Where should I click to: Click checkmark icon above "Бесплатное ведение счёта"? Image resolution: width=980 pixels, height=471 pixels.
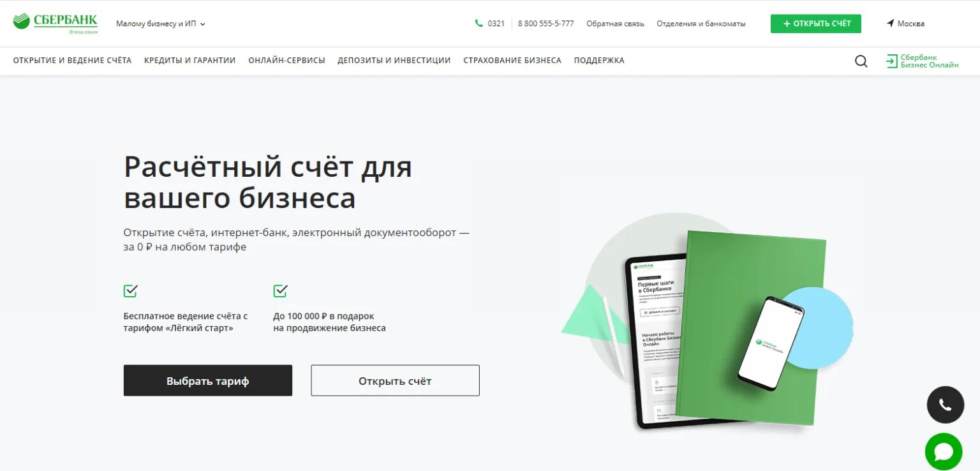click(131, 291)
